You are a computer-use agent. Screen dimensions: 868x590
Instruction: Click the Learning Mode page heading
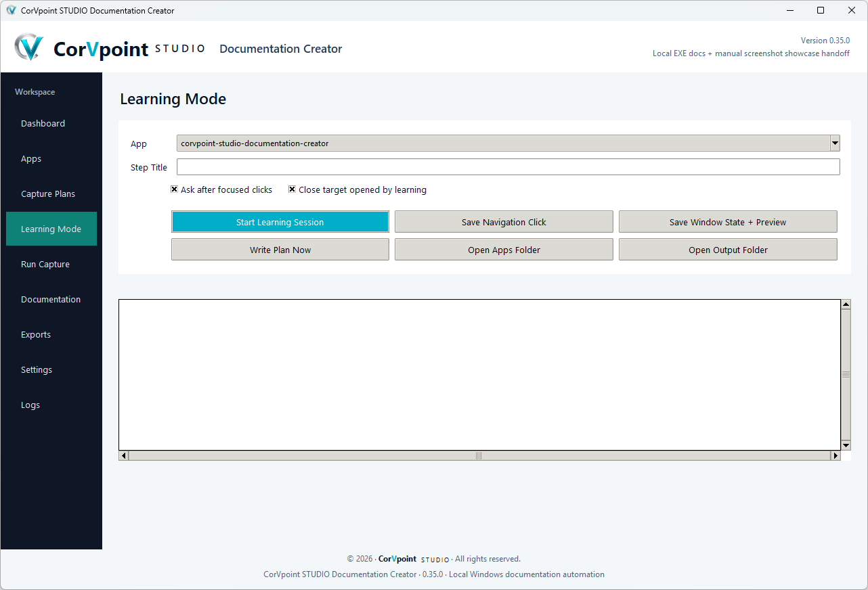click(x=173, y=99)
